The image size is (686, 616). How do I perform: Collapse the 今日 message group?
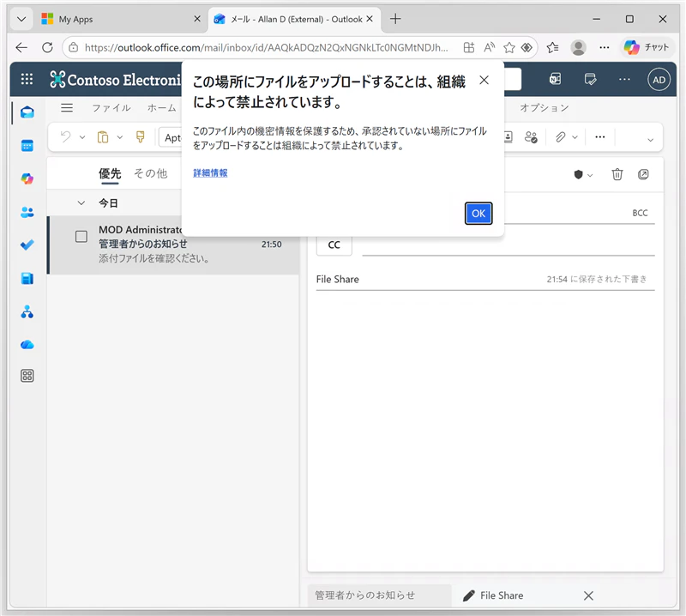tap(81, 202)
